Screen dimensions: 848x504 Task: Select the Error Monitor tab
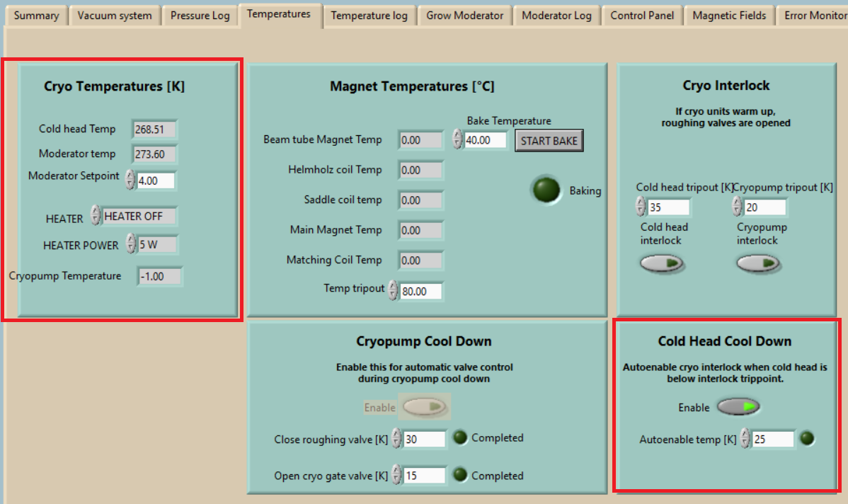(x=813, y=16)
